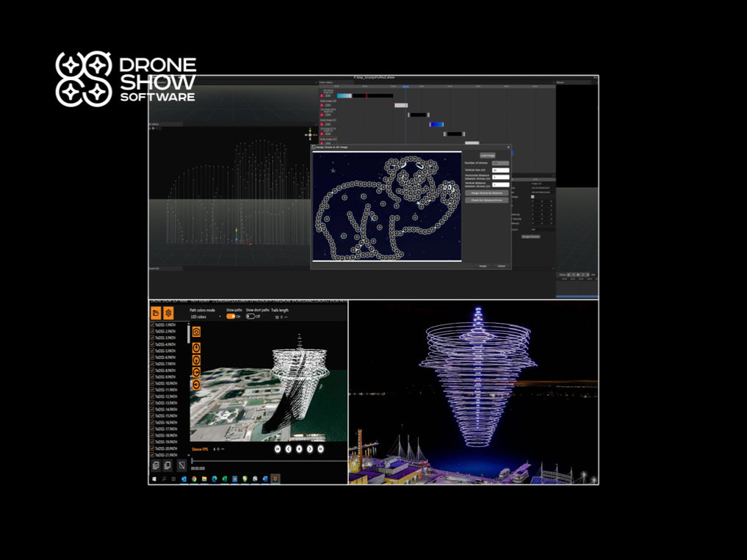Switch to the Data Editor tab
747x560 pixels.
[326, 82]
